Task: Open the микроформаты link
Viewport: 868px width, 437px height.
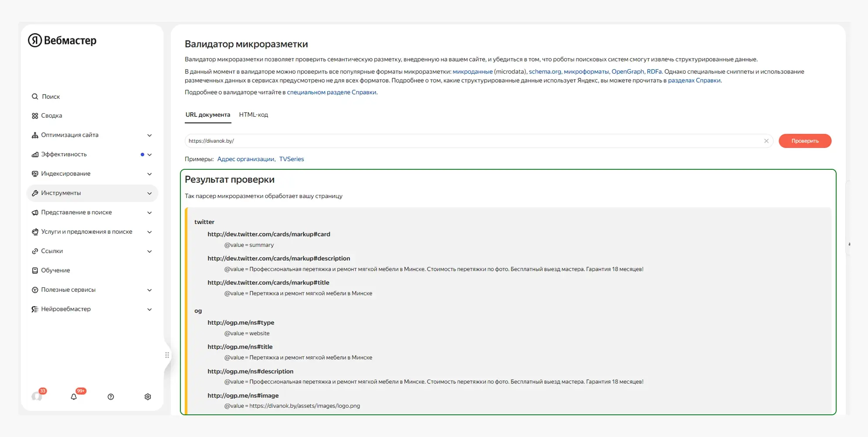Action: point(586,72)
